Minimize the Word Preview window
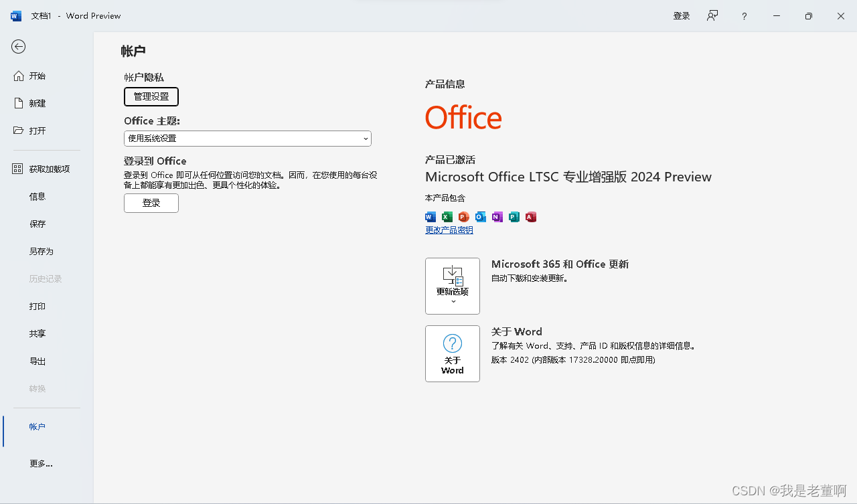 [777, 16]
